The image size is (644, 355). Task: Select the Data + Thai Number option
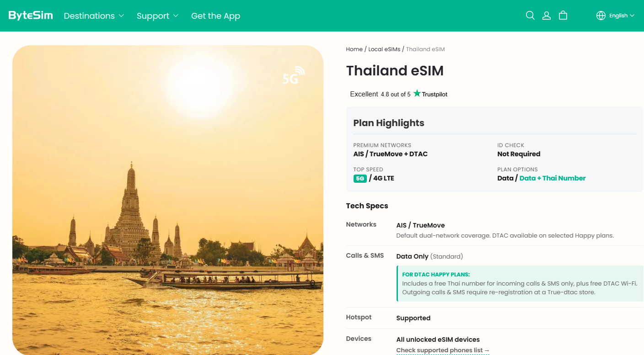point(553,178)
